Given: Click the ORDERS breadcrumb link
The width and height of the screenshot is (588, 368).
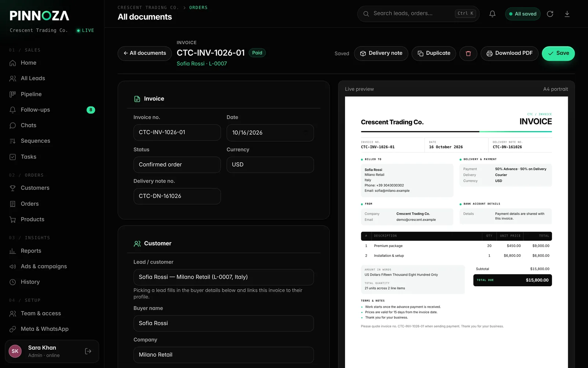Looking at the screenshot, I should (x=198, y=7).
